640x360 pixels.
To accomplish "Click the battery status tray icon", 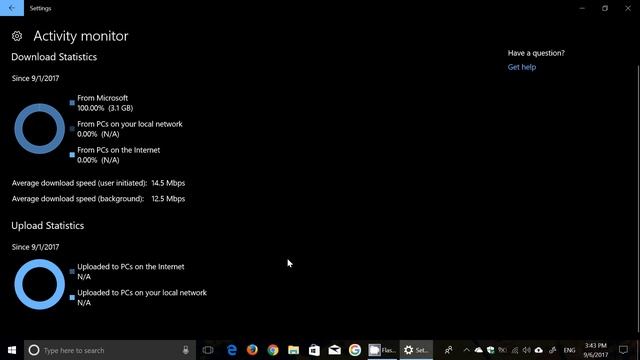I will 502,350.
